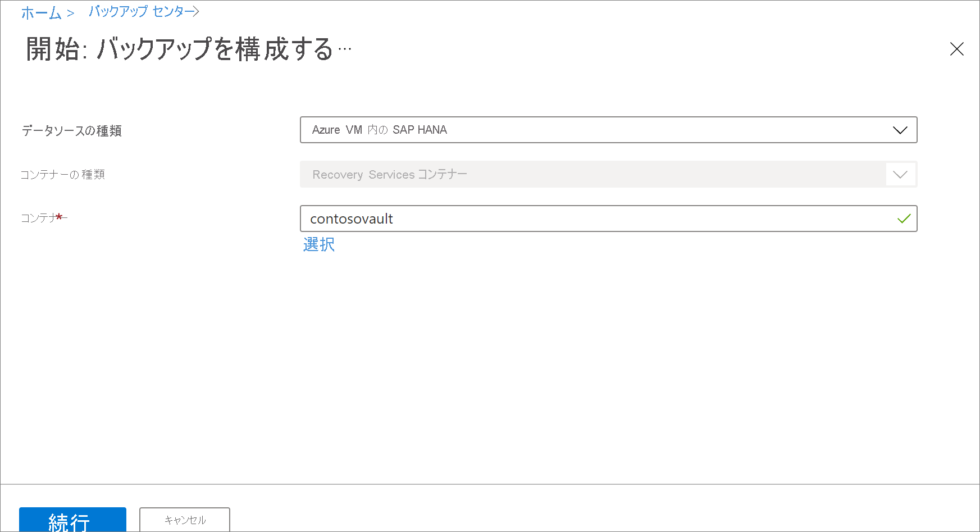
Task: Open the disabled Recovery Services コンテナー dropdown
Action: tap(608, 174)
